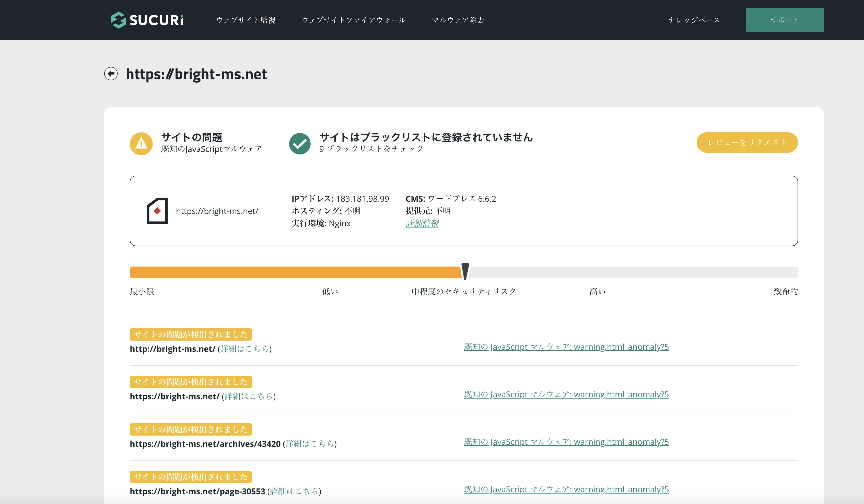Click the https://bright-ms.net page heading
The width and height of the screenshot is (864, 504).
[196, 74]
